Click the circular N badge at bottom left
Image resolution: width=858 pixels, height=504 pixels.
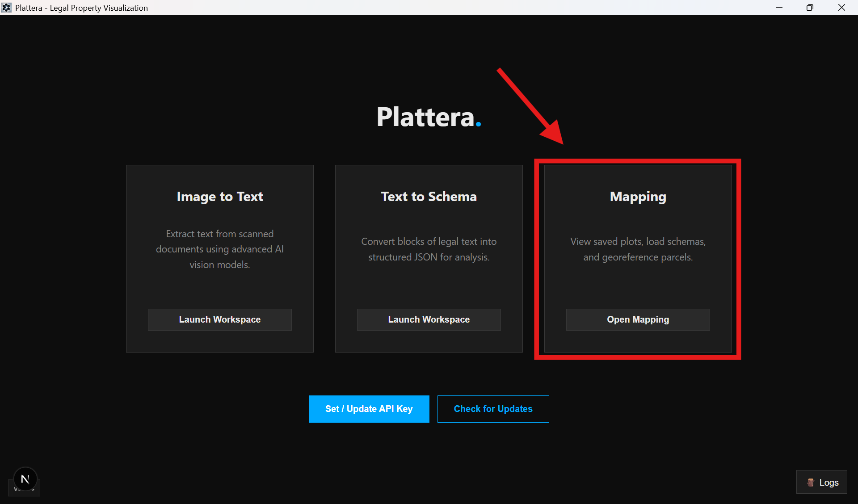coord(25,479)
